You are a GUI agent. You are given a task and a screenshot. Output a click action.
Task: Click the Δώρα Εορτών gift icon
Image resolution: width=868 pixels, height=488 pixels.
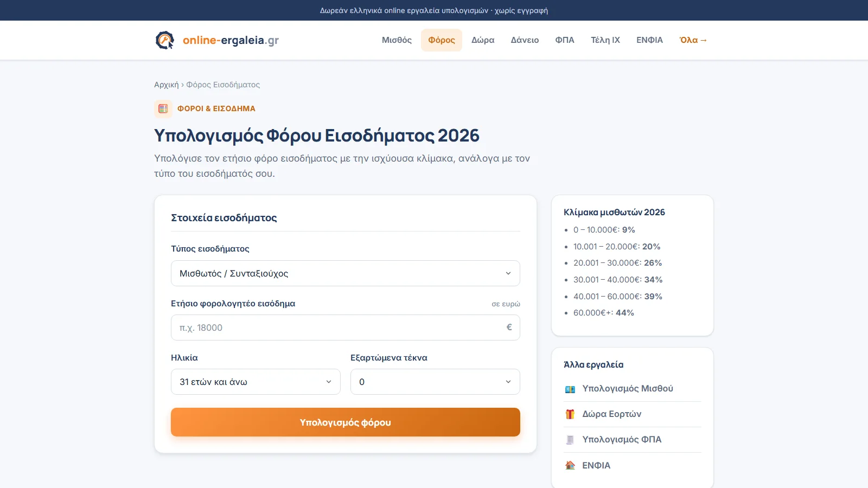570,414
